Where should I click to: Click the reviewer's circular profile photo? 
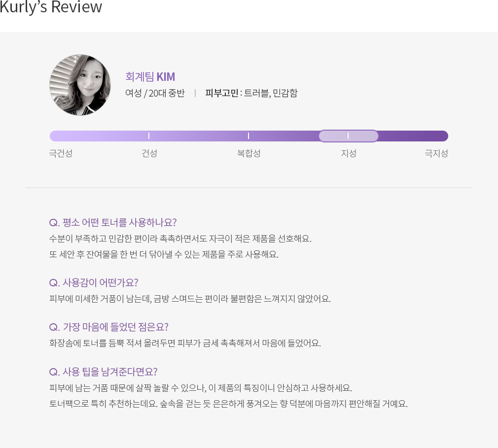pyautogui.click(x=80, y=85)
